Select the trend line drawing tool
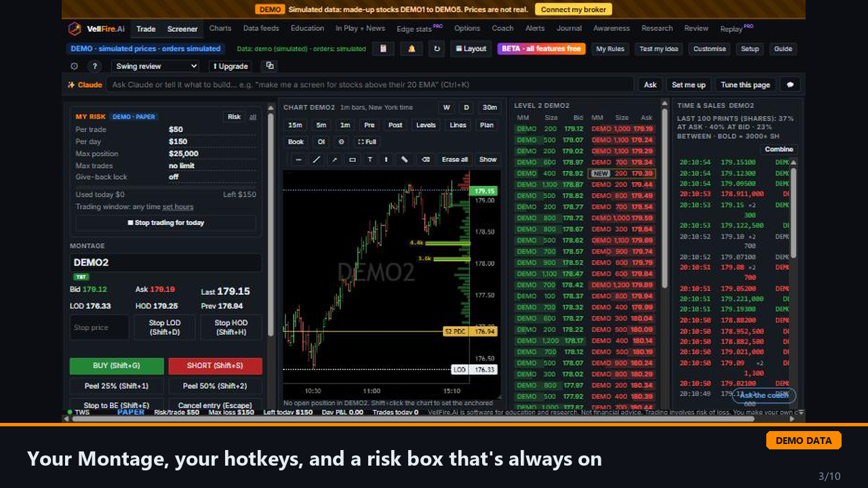Viewport: 868px width, 488px height. 317,159
